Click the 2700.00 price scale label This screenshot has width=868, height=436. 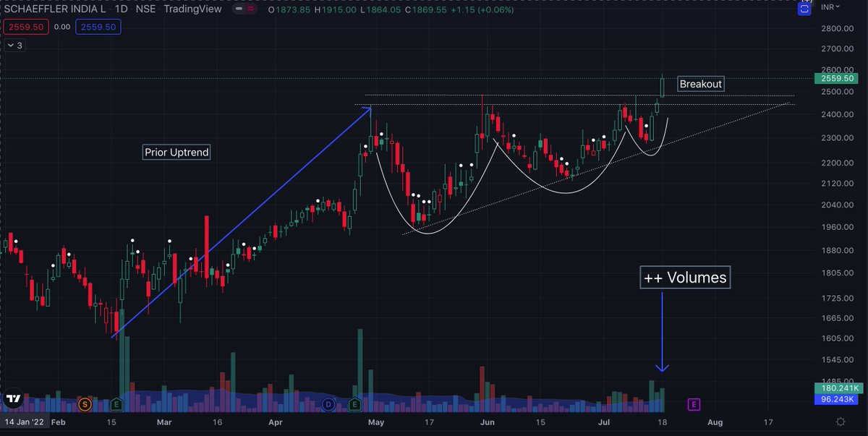point(838,49)
